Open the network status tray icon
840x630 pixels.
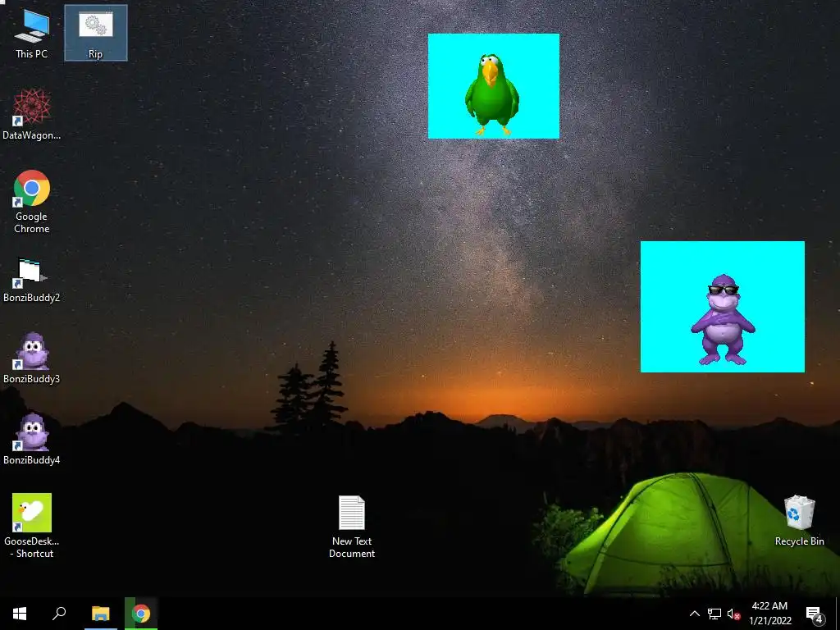click(714, 614)
